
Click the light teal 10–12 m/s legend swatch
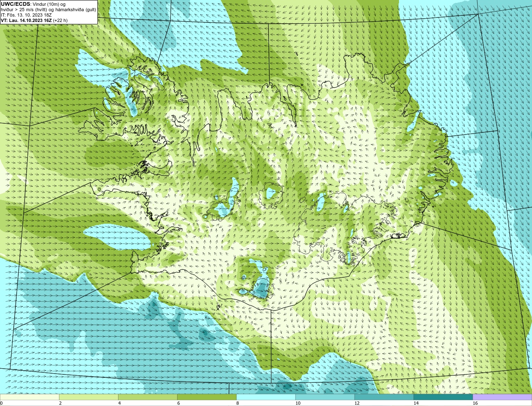[x=325, y=397]
